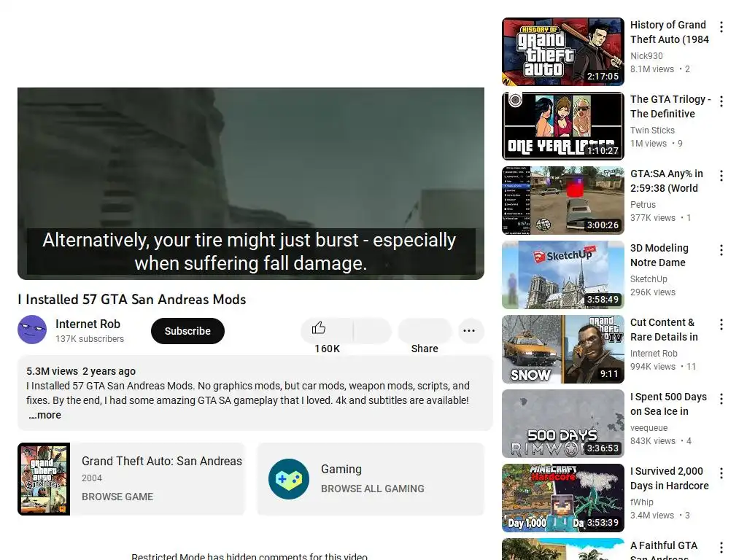Open The GTA Trilogy One Year Later thumbnail
The width and height of the screenshot is (747, 560).
tap(563, 126)
